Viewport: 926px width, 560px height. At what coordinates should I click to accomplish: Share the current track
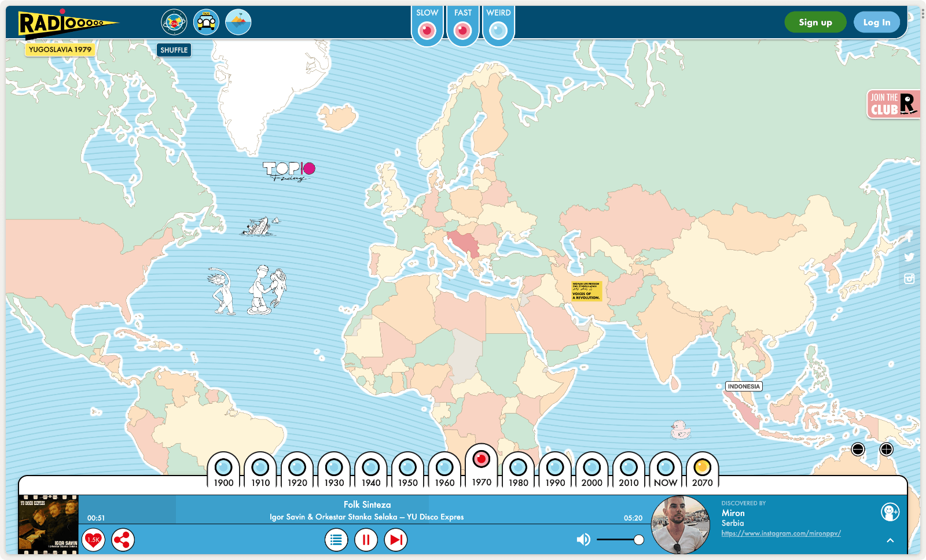point(123,540)
